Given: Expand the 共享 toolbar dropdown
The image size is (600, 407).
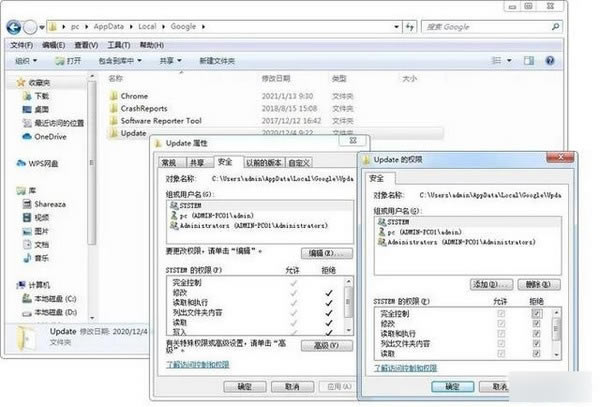Looking at the screenshot, I should (171, 61).
